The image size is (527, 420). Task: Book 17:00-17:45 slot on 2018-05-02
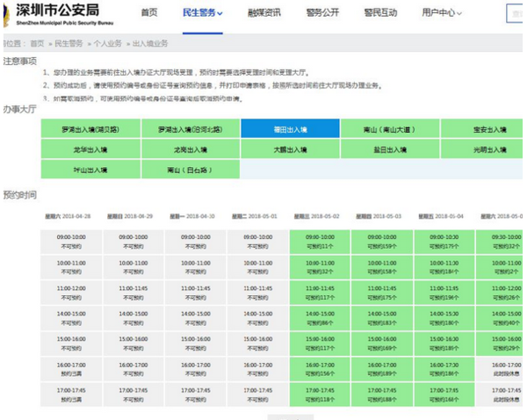320,395
